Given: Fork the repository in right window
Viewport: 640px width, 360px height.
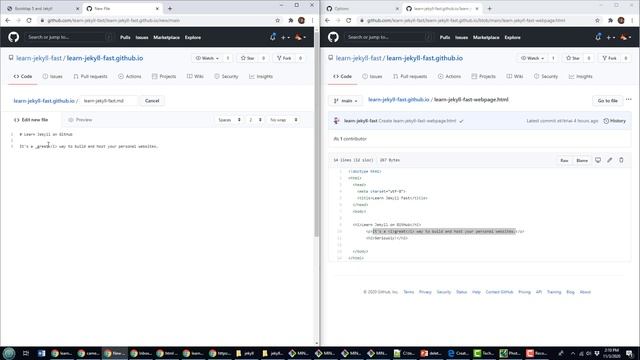Looking at the screenshot, I should pos(609,58).
